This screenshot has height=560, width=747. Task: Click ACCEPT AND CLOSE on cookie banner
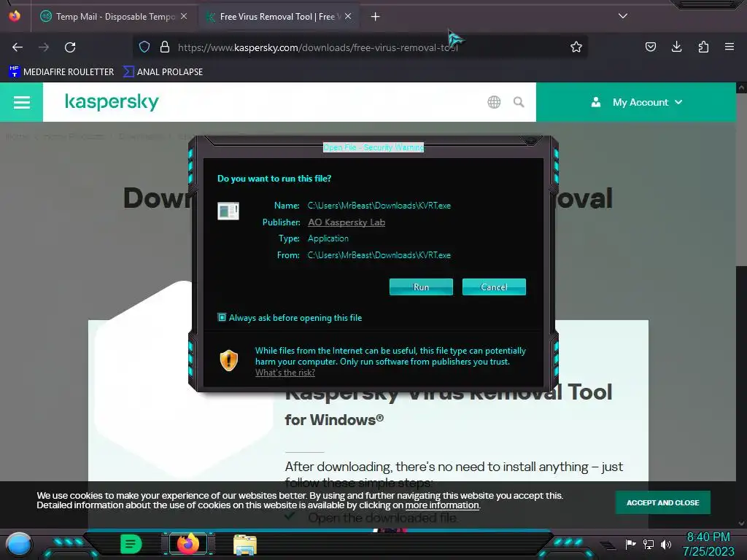click(x=662, y=502)
